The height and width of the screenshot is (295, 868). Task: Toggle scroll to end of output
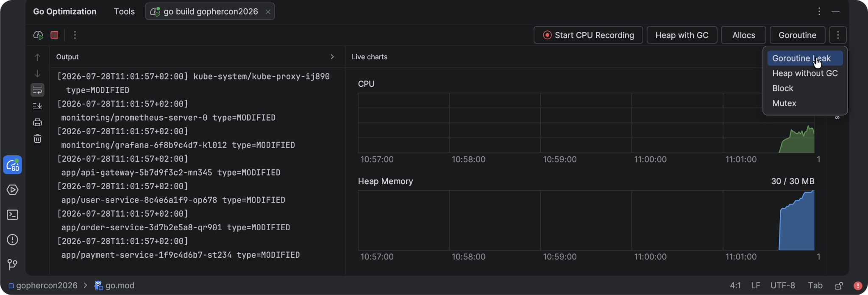pos(37,106)
